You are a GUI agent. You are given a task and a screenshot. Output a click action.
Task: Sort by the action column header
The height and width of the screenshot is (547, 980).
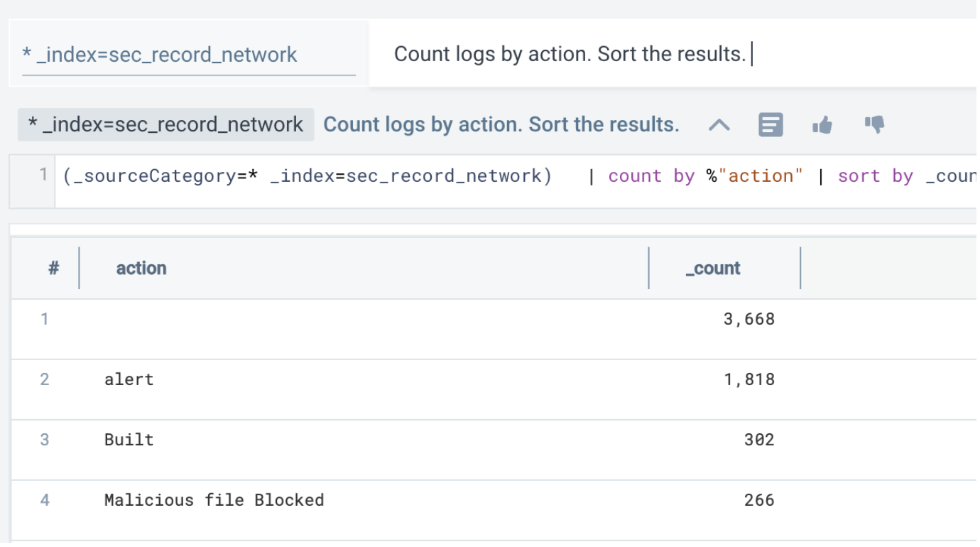click(x=141, y=269)
